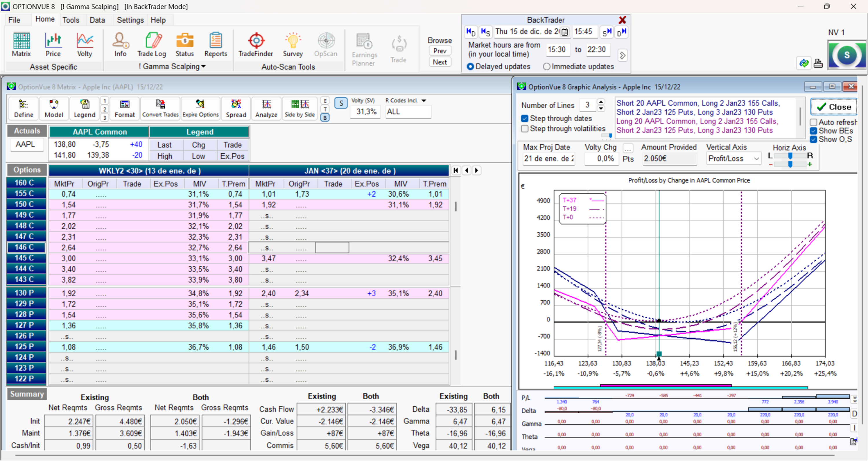
Task: Toggle Show O,S checkbox
Action: tap(813, 139)
